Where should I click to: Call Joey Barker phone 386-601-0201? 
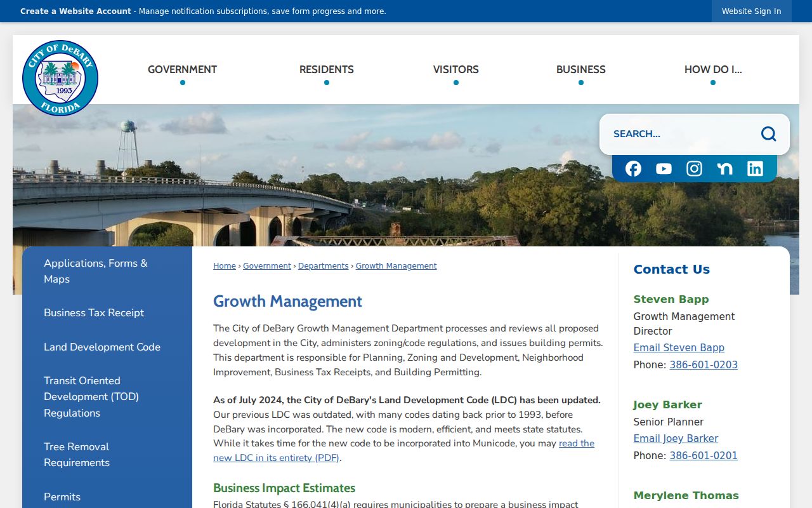pyautogui.click(x=704, y=456)
